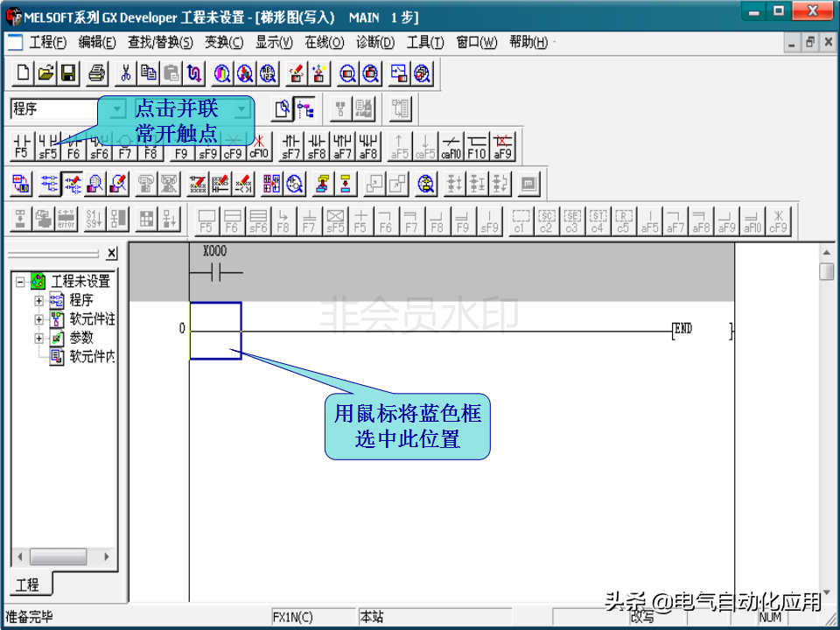
Task: Expand the 程序 tree node
Action: pyautogui.click(x=38, y=300)
